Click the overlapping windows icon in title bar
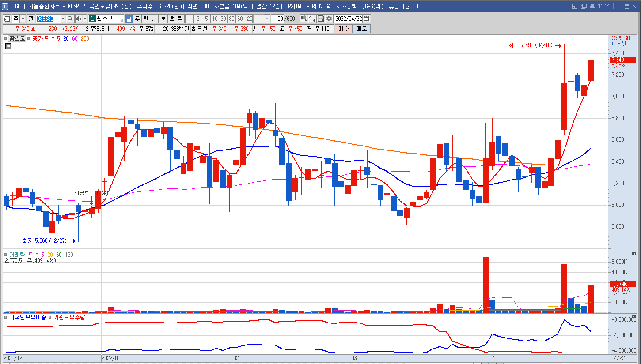The height and width of the screenshot is (364, 641). click(584, 6)
